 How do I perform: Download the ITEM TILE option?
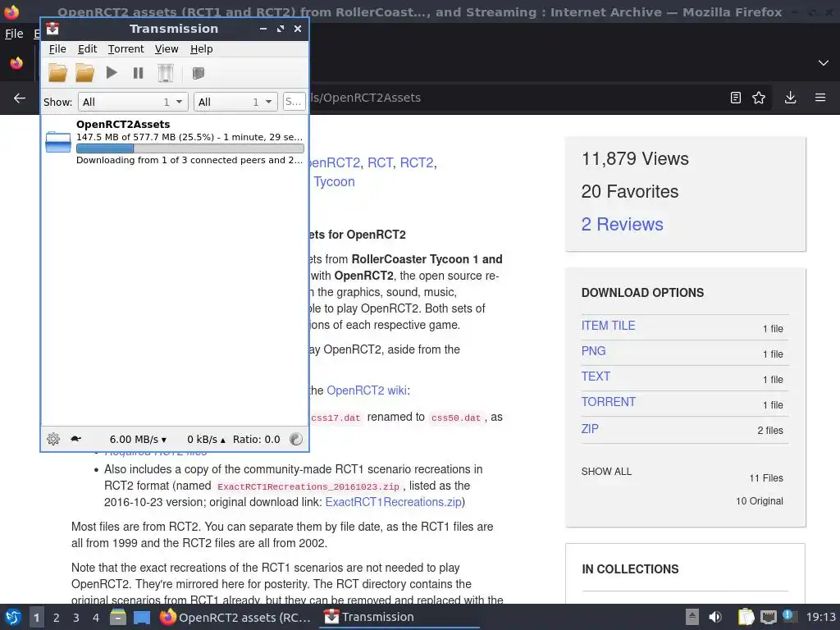pos(608,325)
